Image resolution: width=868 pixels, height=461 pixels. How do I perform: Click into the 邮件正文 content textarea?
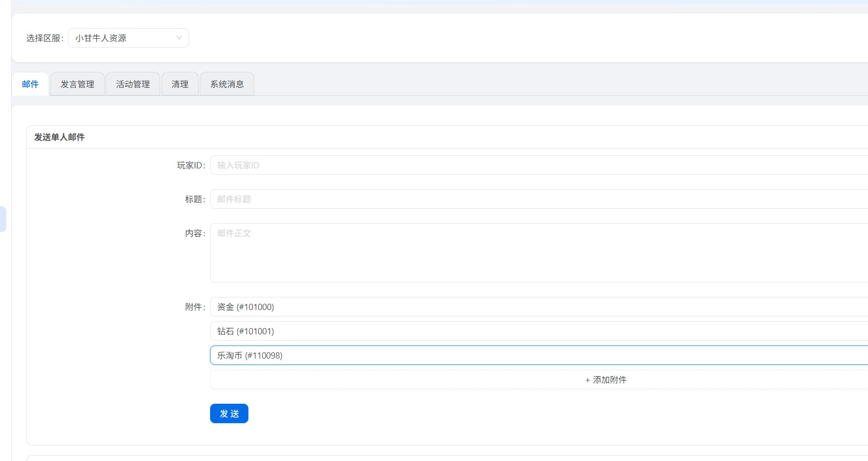point(539,253)
